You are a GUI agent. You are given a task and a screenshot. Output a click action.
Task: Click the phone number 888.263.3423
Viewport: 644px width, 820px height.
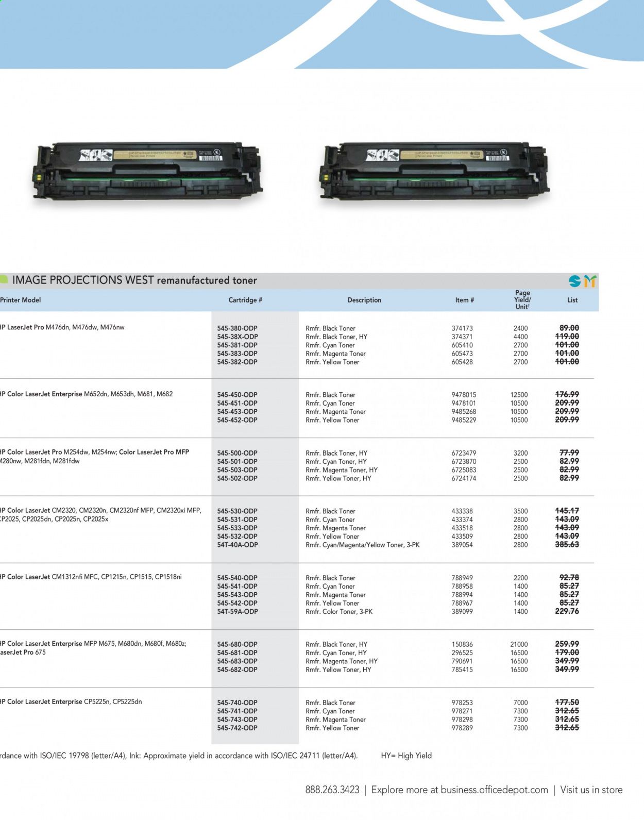coord(332,790)
